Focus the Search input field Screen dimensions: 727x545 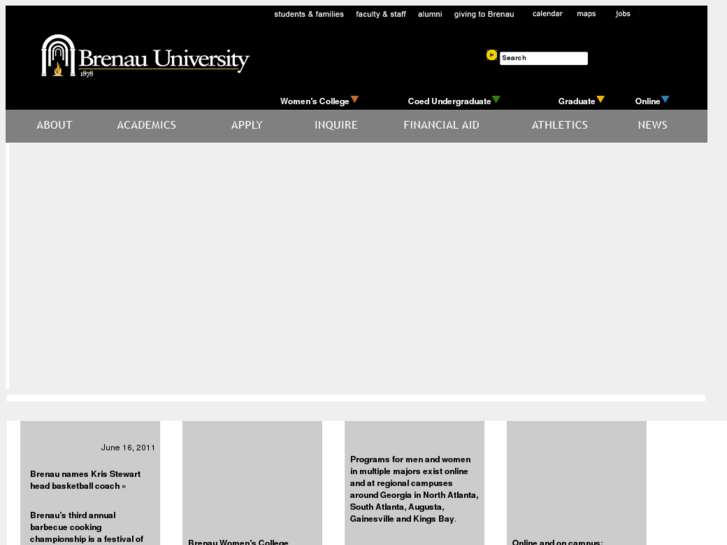tap(543, 58)
